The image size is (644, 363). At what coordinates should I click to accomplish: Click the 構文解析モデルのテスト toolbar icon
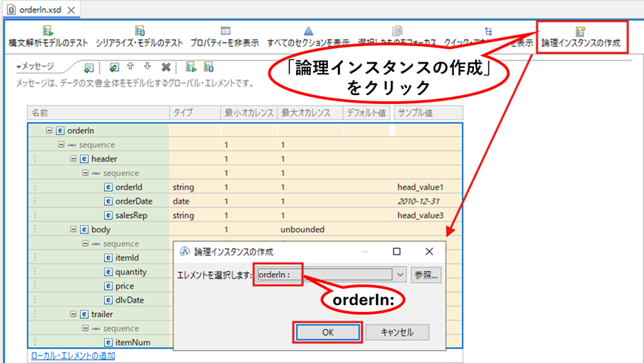point(48,30)
